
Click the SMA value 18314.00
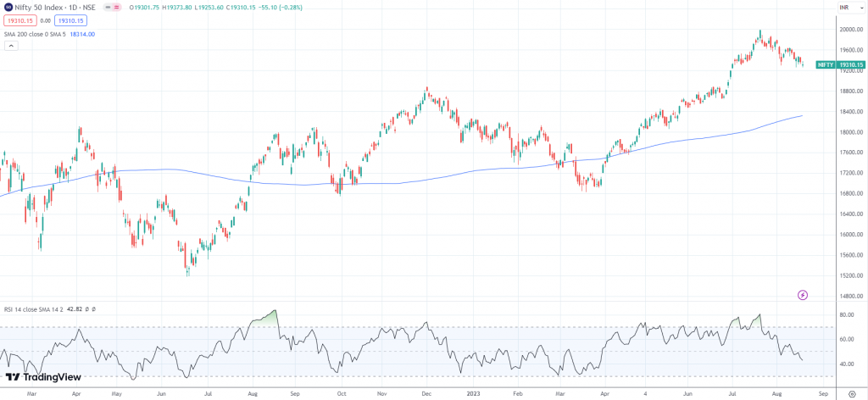pos(82,34)
